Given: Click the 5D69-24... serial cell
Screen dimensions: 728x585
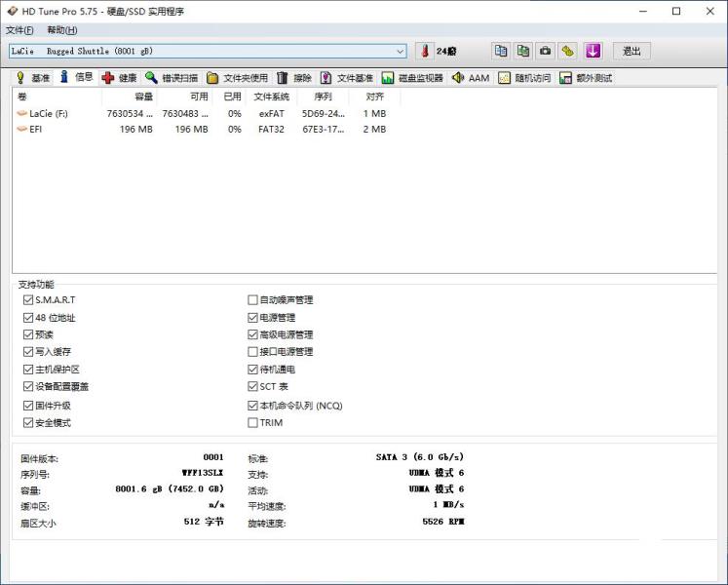Looking at the screenshot, I should coord(324,113).
